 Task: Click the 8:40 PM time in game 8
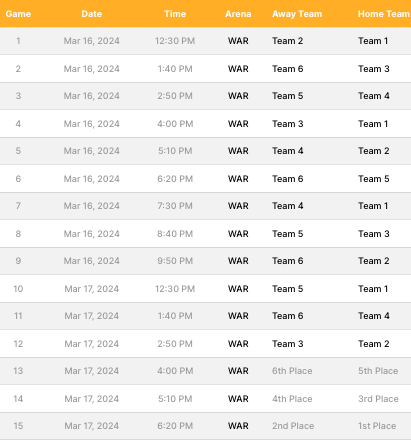click(175, 234)
